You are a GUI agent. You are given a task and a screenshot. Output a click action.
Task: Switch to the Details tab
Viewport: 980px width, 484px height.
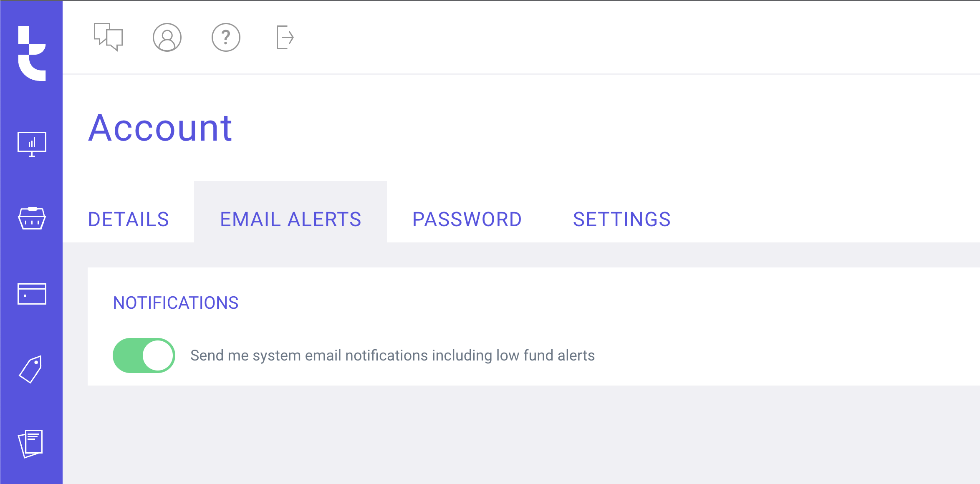click(128, 219)
